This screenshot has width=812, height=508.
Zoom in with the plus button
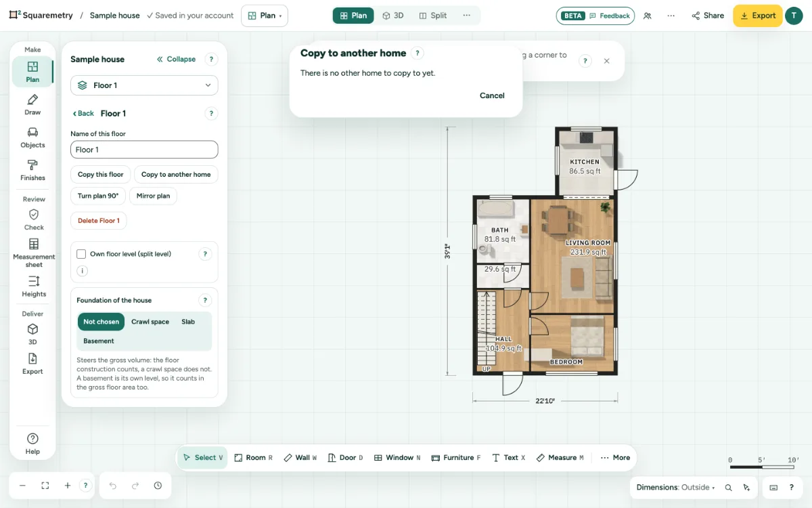(x=68, y=486)
